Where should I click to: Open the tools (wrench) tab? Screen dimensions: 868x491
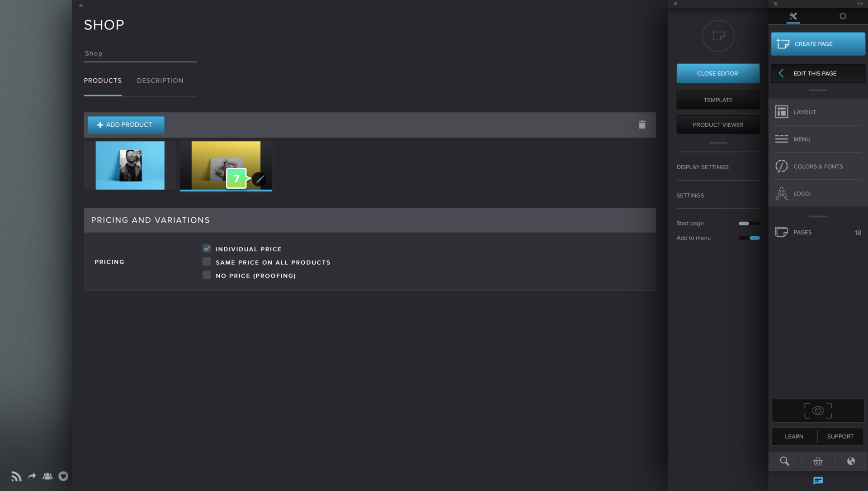click(793, 16)
